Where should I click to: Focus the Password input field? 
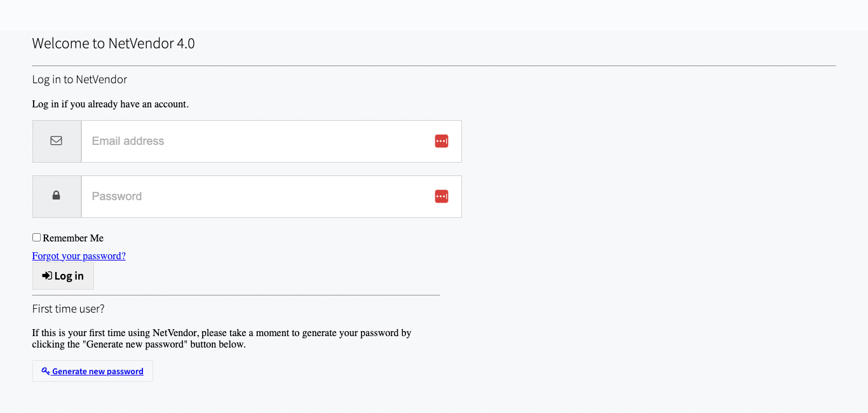click(254, 196)
